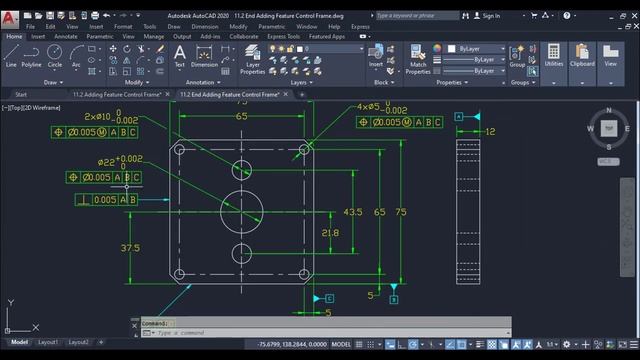Click the Mirror tool in Modify panel
Screen dimensions: 640x360
click(x=127, y=60)
